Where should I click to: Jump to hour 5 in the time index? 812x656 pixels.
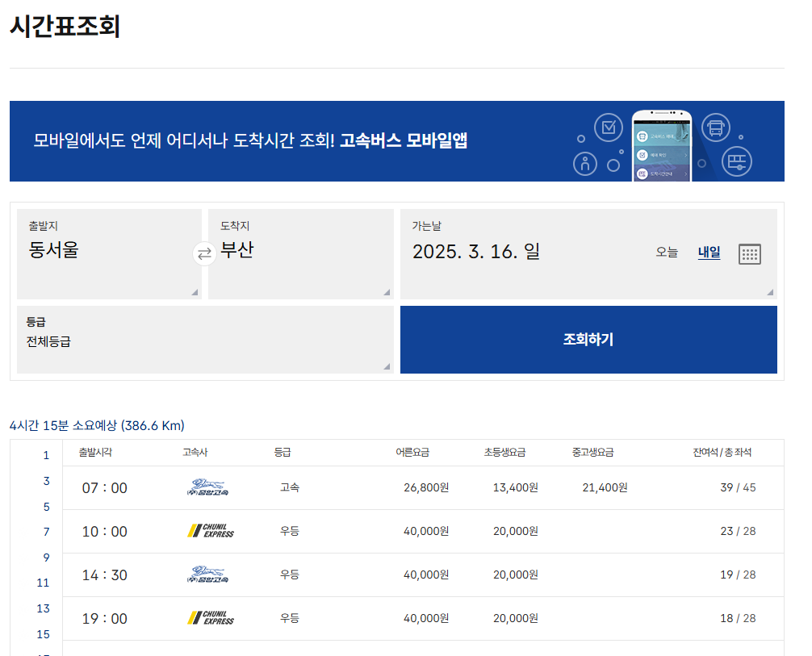tap(46, 507)
